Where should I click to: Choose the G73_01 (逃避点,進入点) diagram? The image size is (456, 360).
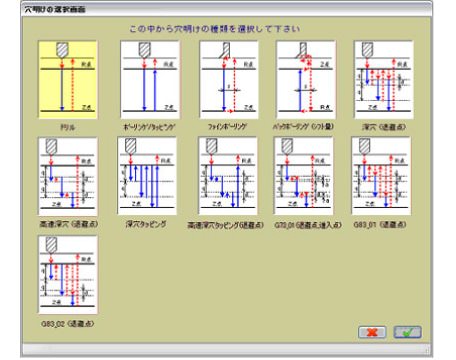point(304,176)
